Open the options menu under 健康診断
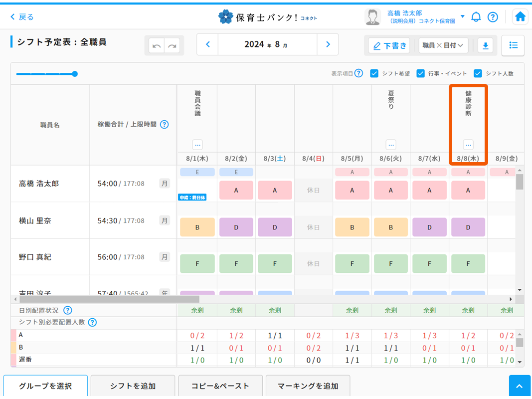 point(468,145)
